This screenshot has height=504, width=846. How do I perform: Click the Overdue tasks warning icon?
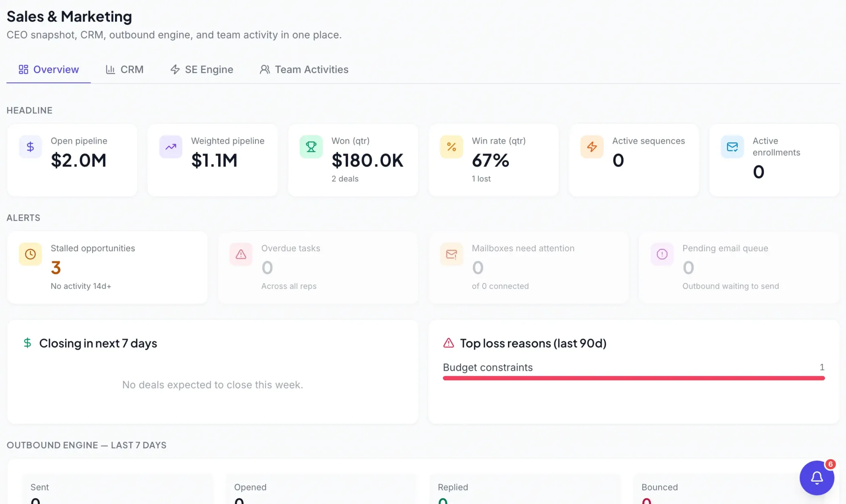coord(241,254)
